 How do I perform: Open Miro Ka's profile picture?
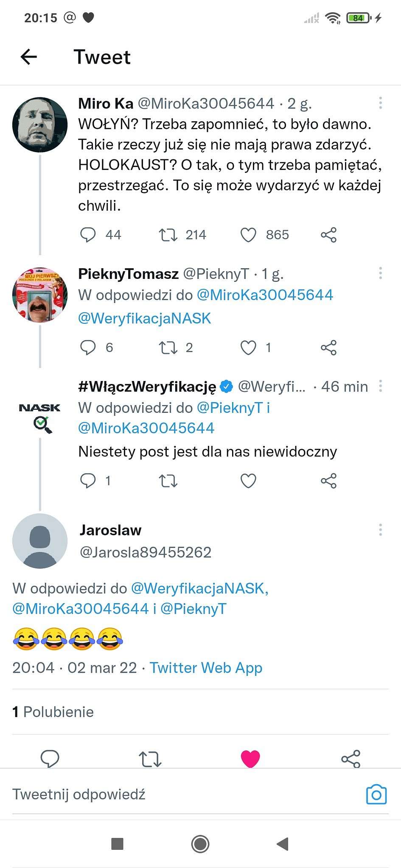[40, 125]
